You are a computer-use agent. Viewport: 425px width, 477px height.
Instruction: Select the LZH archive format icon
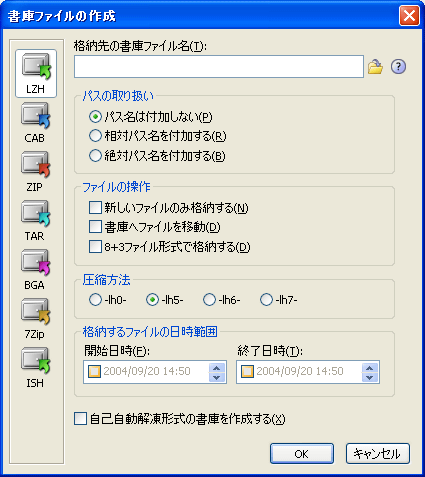pyautogui.click(x=36, y=74)
